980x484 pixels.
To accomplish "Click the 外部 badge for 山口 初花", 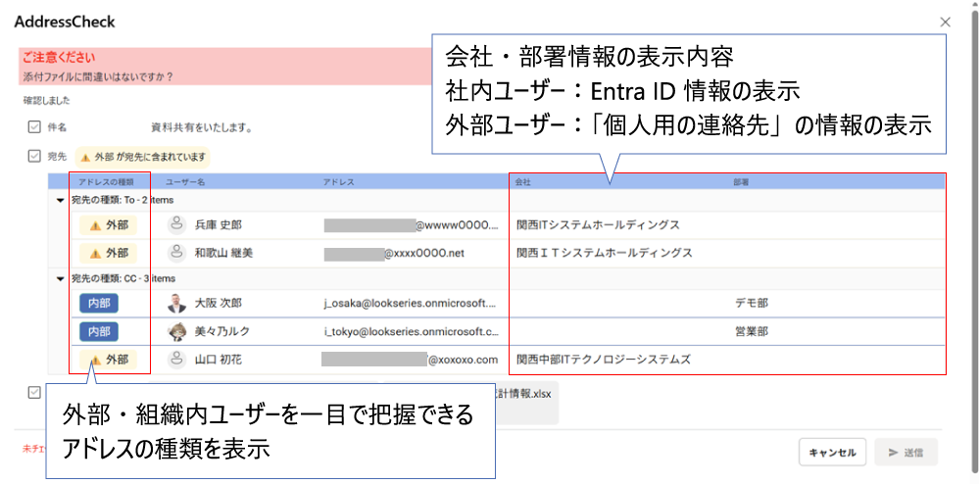I will point(109,360).
